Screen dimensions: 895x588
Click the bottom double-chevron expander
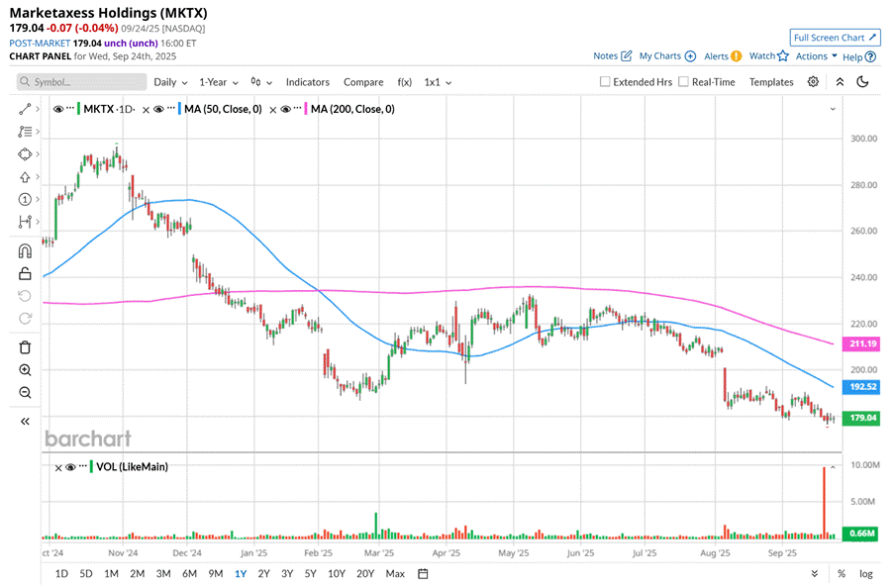(815, 574)
